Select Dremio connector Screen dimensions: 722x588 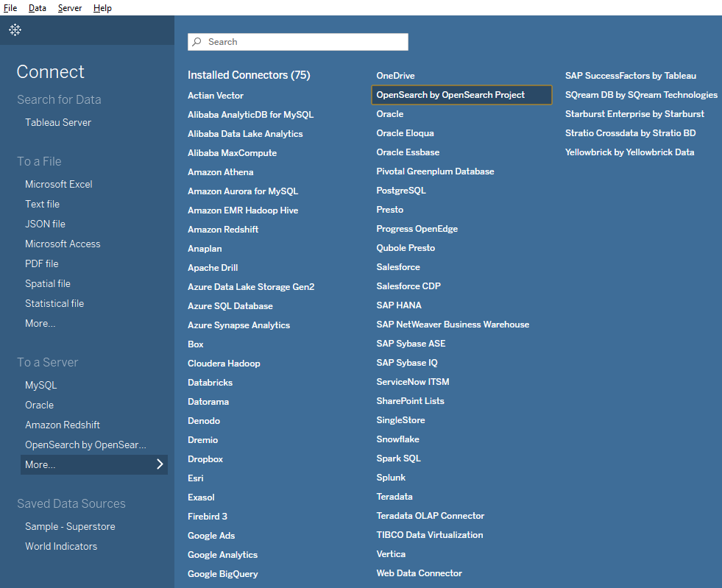coord(202,440)
